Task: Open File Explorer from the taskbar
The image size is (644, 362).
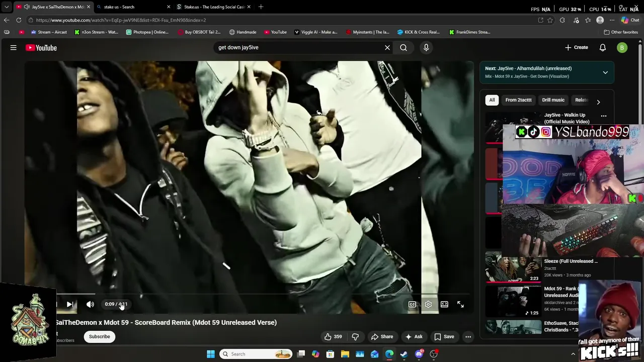Action: [x=345, y=354]
